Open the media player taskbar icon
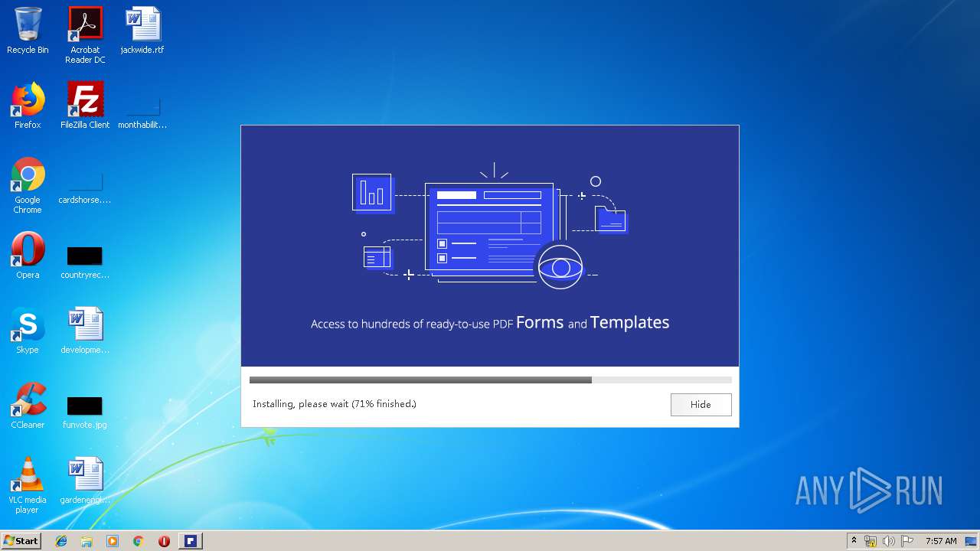Image resolution: width=980 pixels, height=551 pixels. tap(113, 541)
